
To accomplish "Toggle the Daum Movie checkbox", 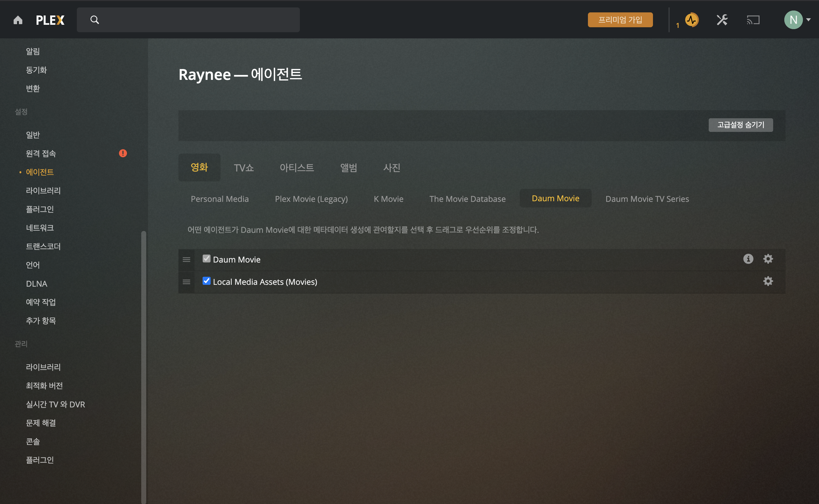I will [206, 259].
